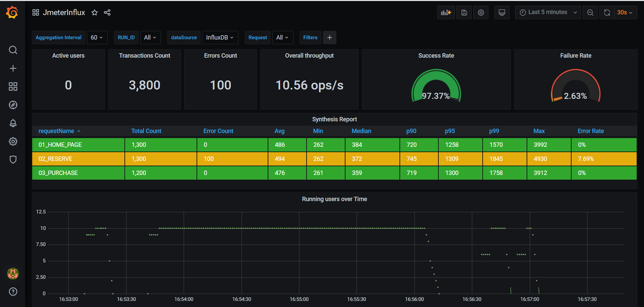
Task: Open Alerting bell icon
Action: [x=13, y=123]
